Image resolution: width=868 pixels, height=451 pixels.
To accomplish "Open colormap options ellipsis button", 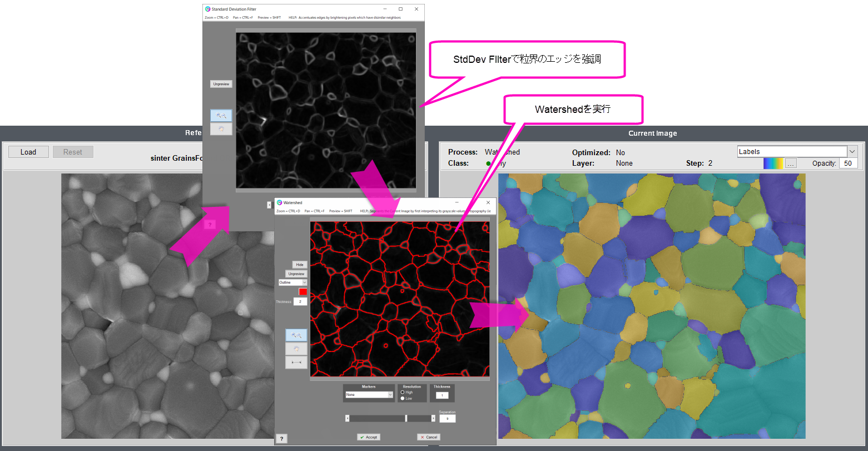I will [x=791, y=163].
